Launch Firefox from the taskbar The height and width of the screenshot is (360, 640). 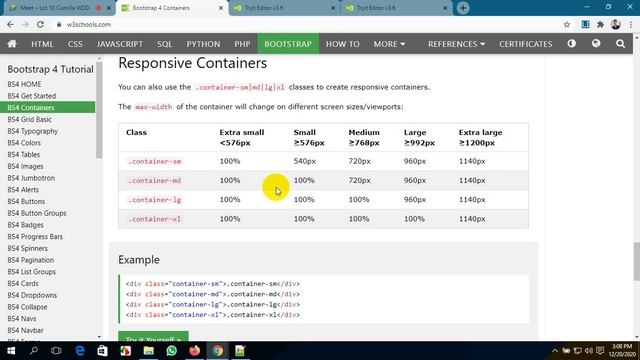tap(195, 351)
